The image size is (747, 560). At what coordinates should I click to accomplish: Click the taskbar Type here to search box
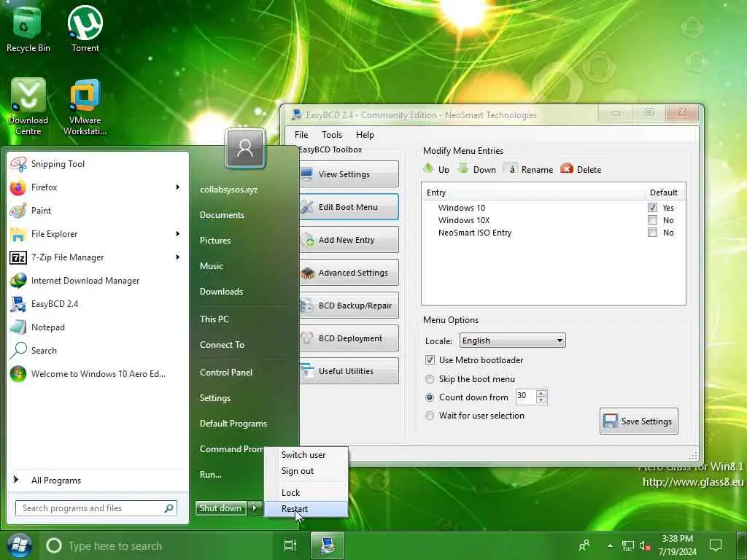click(158, 545)
